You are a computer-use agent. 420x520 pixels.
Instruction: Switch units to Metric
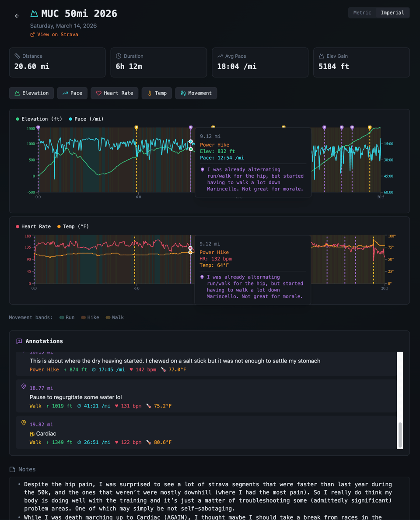coord(362,13)
